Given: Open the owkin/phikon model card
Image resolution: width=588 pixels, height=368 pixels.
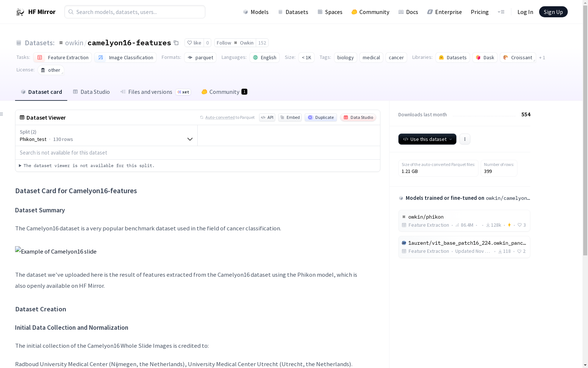Looking at the screenshot, I should (x=464, y=220).
